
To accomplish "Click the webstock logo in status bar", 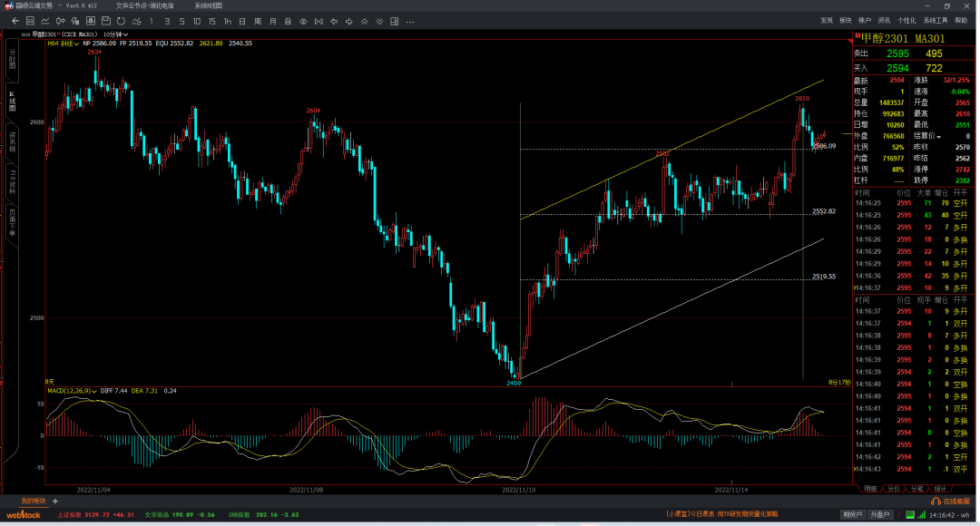I will pos(24,515).
